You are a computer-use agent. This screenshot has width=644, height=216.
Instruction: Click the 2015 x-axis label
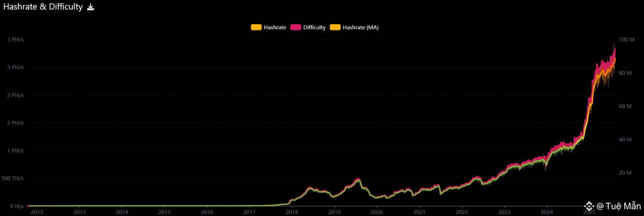click(164, 212)
